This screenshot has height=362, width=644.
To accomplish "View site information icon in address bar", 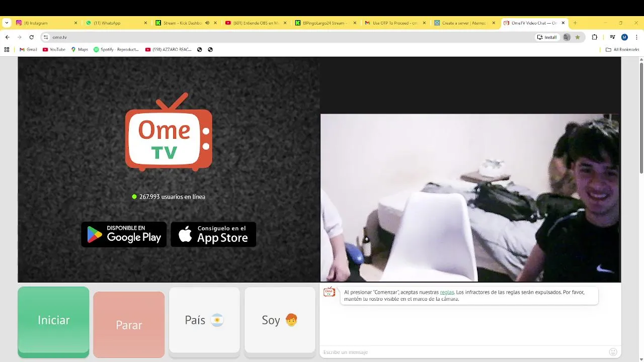I will click(46, 37).
